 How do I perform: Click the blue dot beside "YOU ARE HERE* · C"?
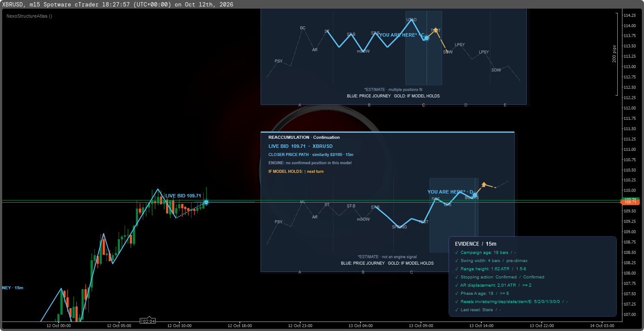pos(427,38)
